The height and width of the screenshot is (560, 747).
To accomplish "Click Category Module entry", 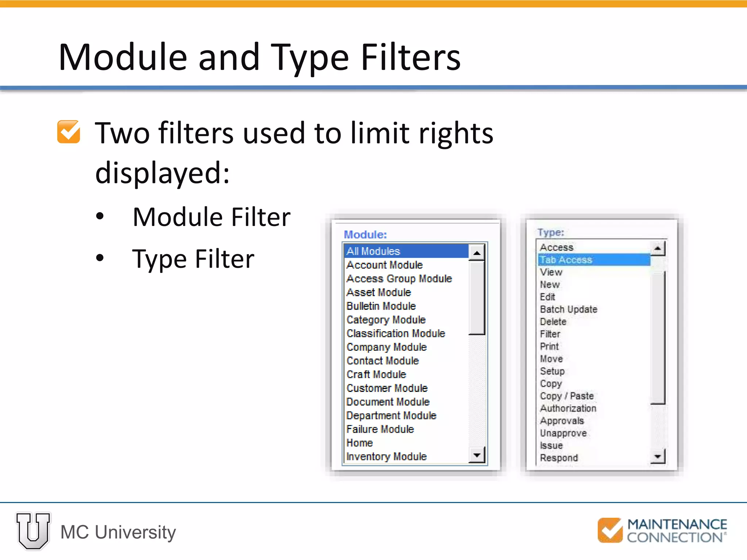I will click(x=406, y=320).
